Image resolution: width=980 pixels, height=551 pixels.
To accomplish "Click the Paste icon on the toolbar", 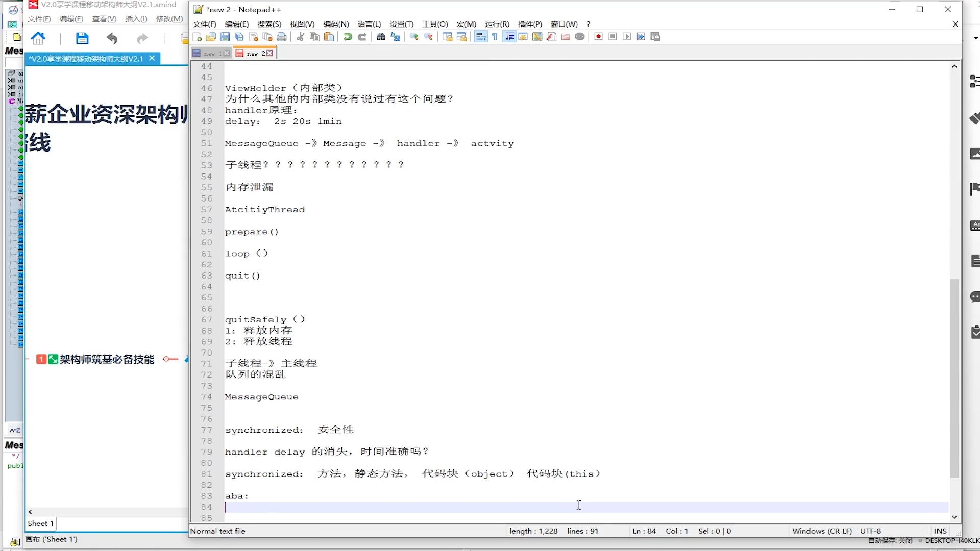I will tap(329, 37).
